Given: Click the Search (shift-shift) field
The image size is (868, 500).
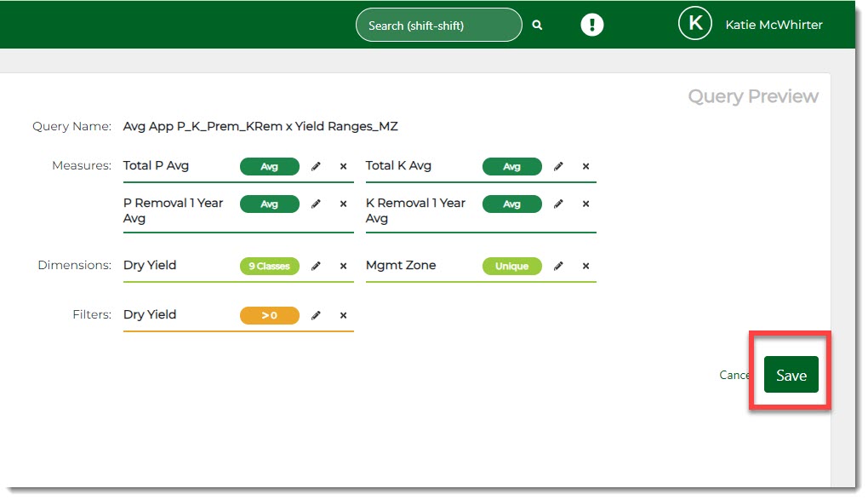Looking at the screenshot, I should pos(437,26).
